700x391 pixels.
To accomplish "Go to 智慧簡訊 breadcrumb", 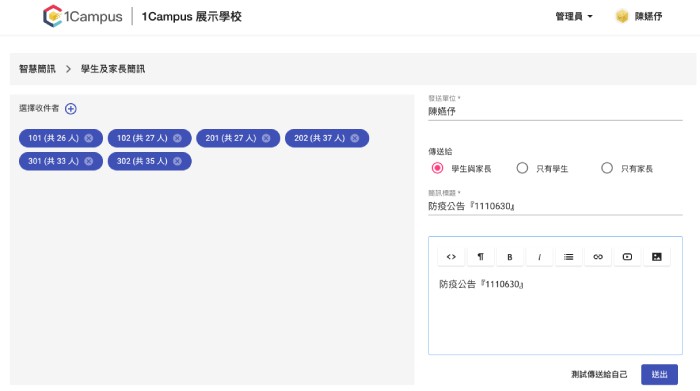I will click(37, 69).
